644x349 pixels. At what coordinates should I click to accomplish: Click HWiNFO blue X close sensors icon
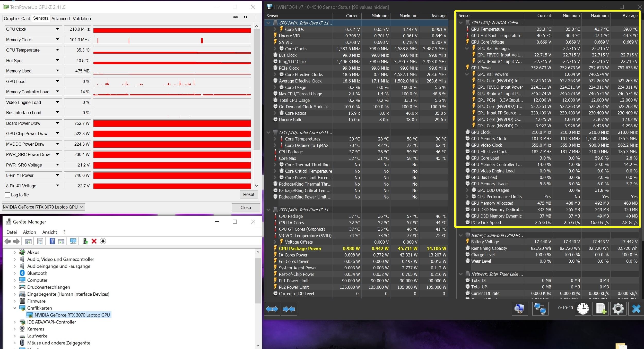click(636, 309)
